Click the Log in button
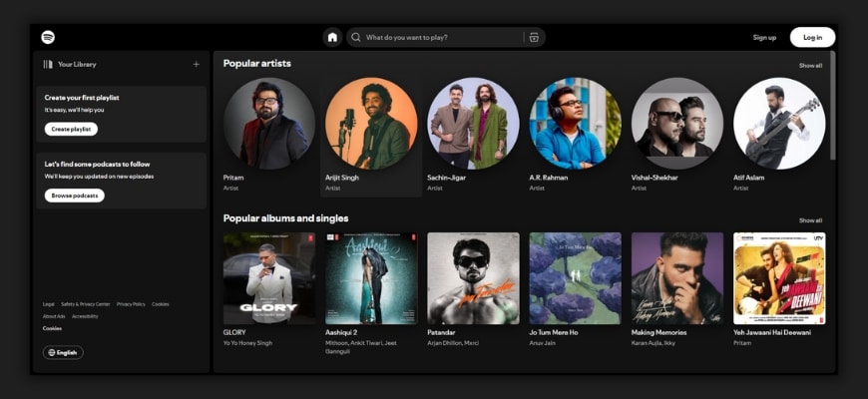Screen dimensions: 868x399 click(813, 38)
